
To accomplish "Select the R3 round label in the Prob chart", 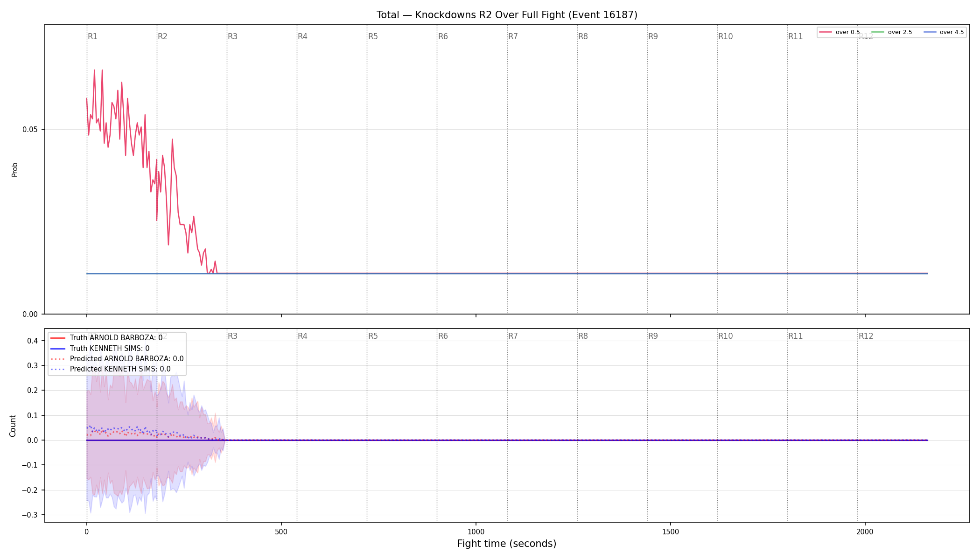I will click(x=233, y=36).
